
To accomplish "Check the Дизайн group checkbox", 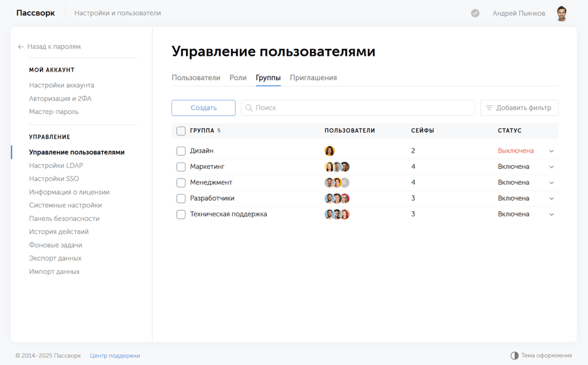I will (181, 151).
